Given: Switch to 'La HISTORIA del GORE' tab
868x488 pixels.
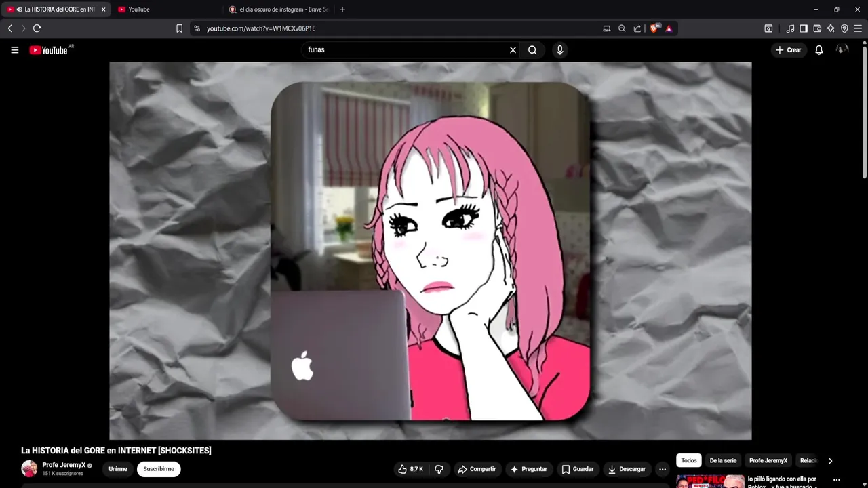Looking at the screenshot, I should point(54,9).
